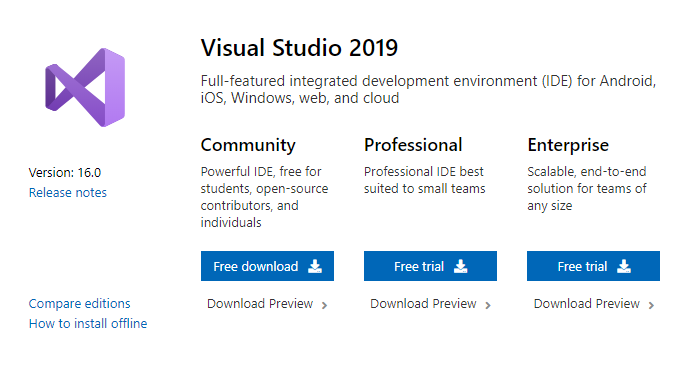This screenshot has height=365, width=690.
Task: Follow Download Preview under Enterprise
Action: tap(587, 304)
